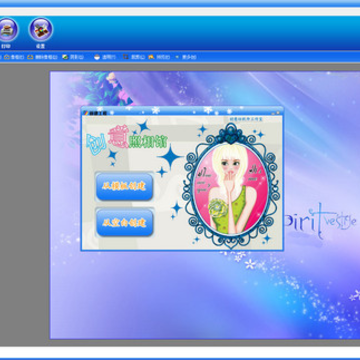The width and height of the screenshot is (360, 360).
Task: Click the green picture icon in the secondary toolbar
Action: 65,57
